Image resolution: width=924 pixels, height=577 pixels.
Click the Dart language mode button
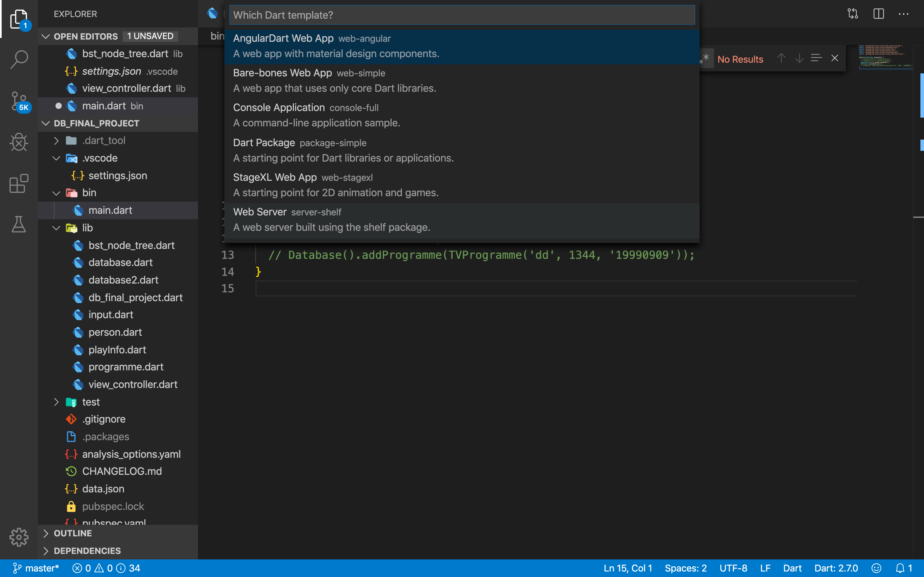792,568
